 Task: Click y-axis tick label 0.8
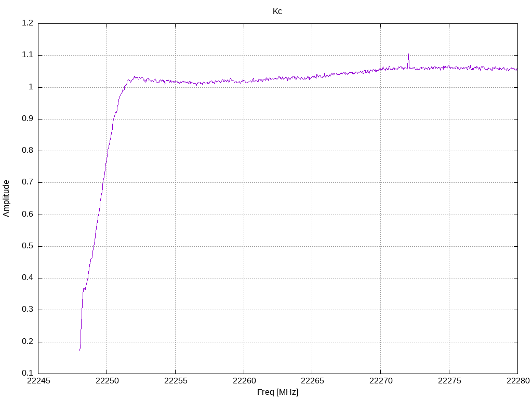(x=28, y=151)
